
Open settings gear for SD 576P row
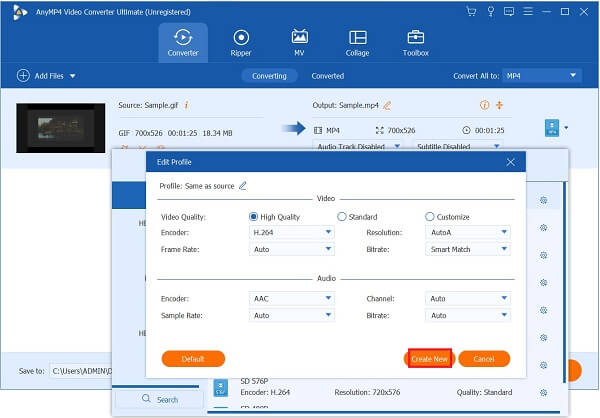(x=543, y=392)
